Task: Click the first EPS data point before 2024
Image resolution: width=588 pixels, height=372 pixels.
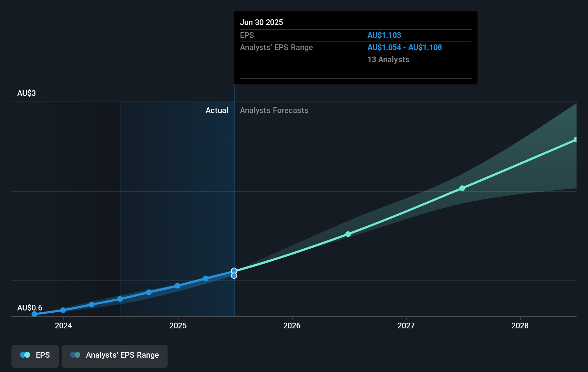Action: click(x=34, y=314)
